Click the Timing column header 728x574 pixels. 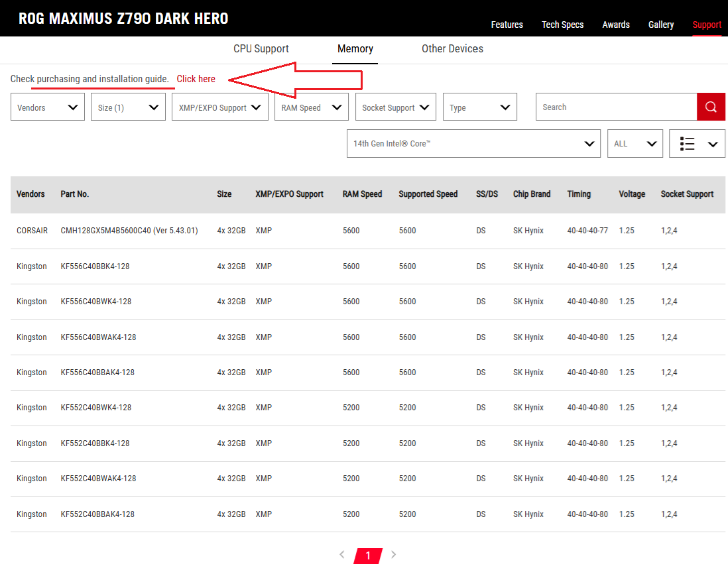tap(579, 194)
